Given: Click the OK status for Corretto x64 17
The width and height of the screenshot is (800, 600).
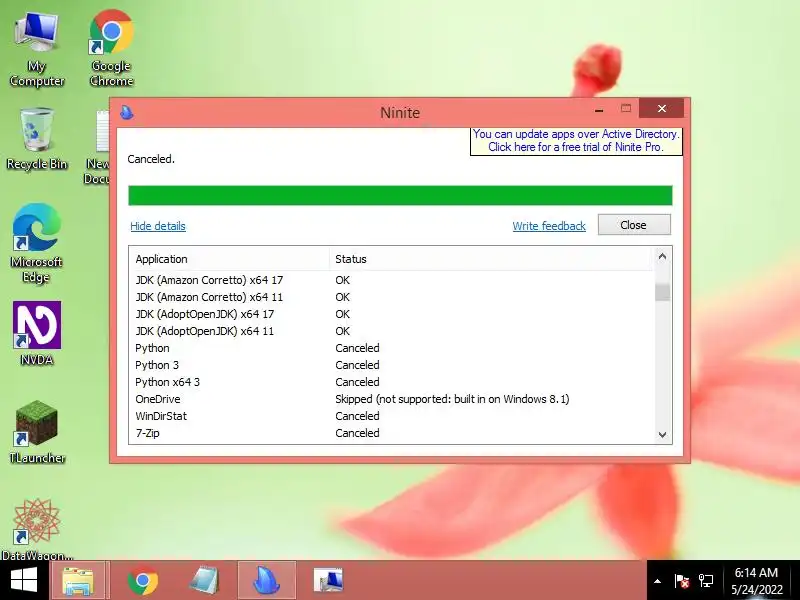Looking at the screenshot, I should (x=342, y=280).
